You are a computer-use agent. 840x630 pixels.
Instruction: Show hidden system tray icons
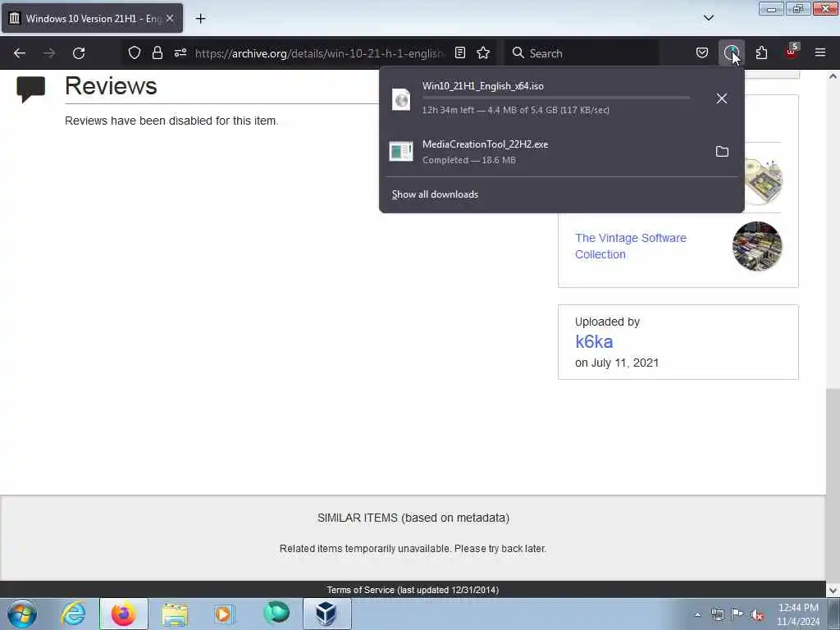697,614
